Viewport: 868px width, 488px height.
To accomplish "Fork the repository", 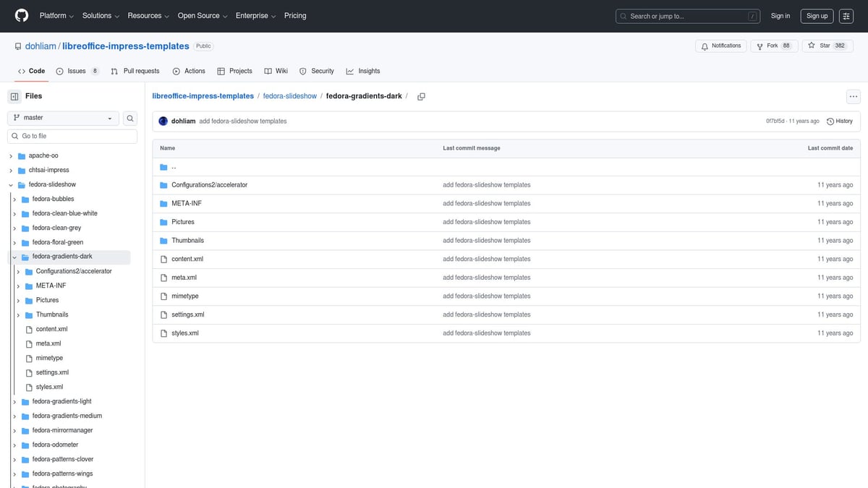I will (774, 46).
